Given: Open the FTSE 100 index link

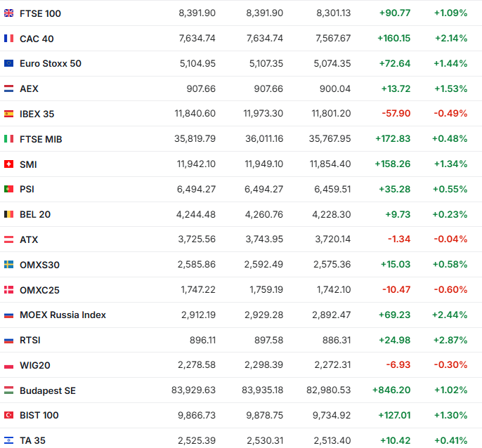Looking at the screenshot, I should point(39,13).
